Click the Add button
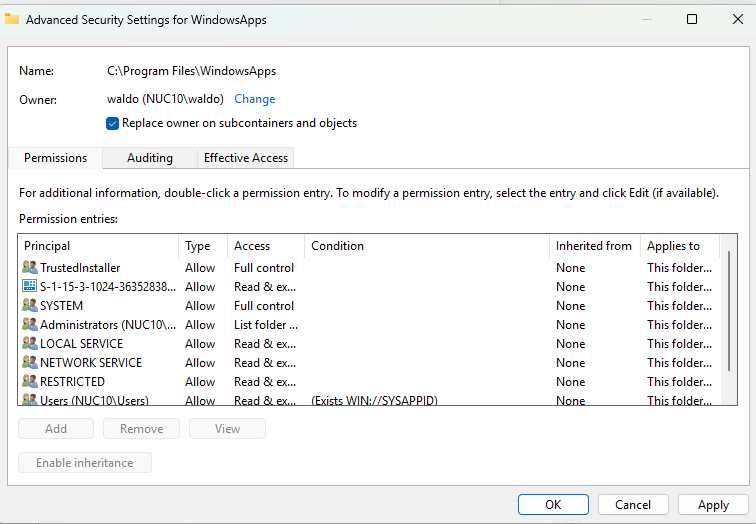This screenshot has height=524, width=756. pos(56,429)
